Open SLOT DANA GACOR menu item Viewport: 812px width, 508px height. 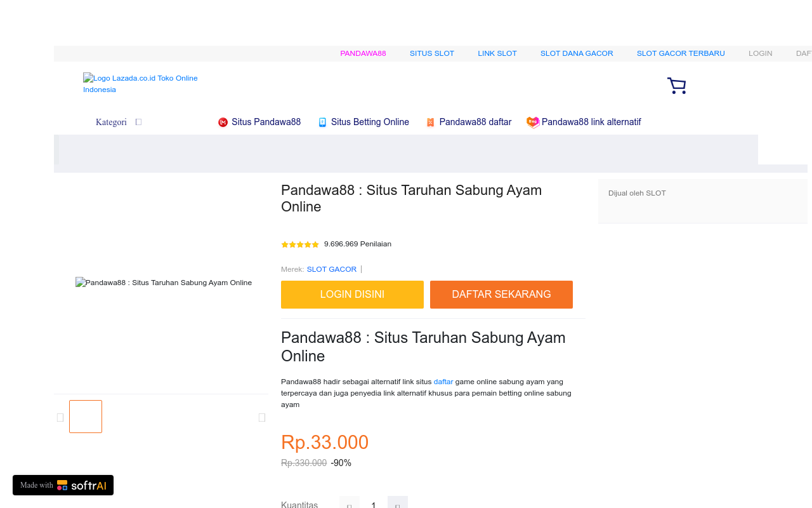[x=577, y=53]
